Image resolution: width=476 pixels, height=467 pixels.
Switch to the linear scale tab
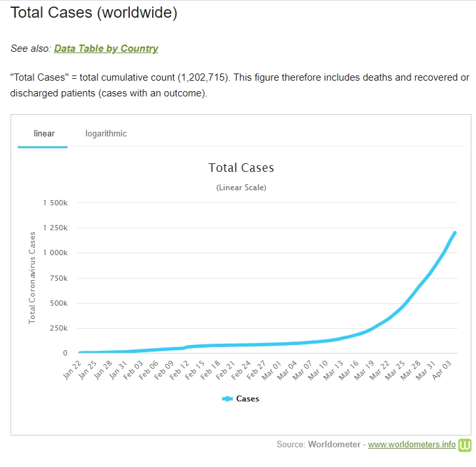[x=44, y=134]
